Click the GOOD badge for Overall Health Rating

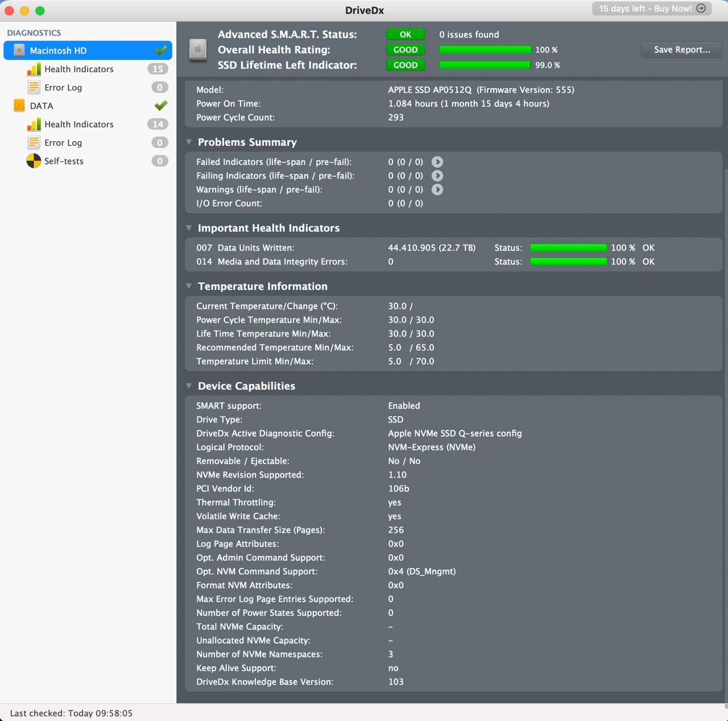tap(406, 50)
